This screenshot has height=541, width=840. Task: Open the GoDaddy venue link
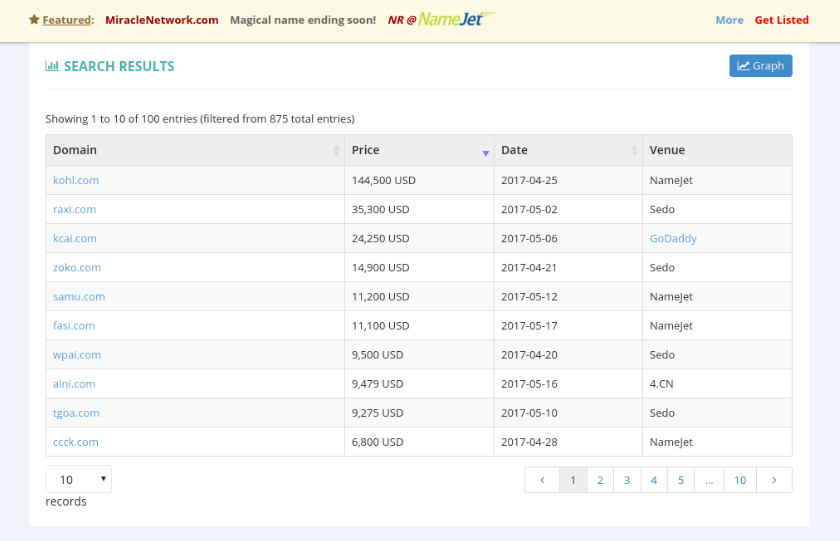click(673, 238)
